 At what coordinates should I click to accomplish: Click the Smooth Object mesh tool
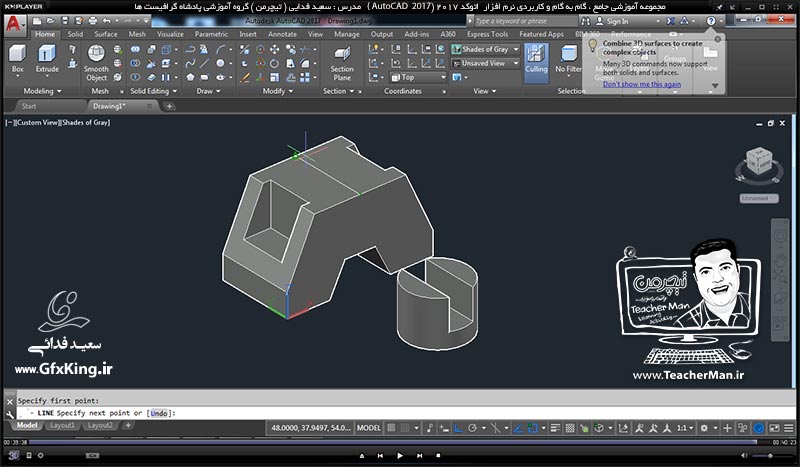pyautogui.click(x=96, y=63)
